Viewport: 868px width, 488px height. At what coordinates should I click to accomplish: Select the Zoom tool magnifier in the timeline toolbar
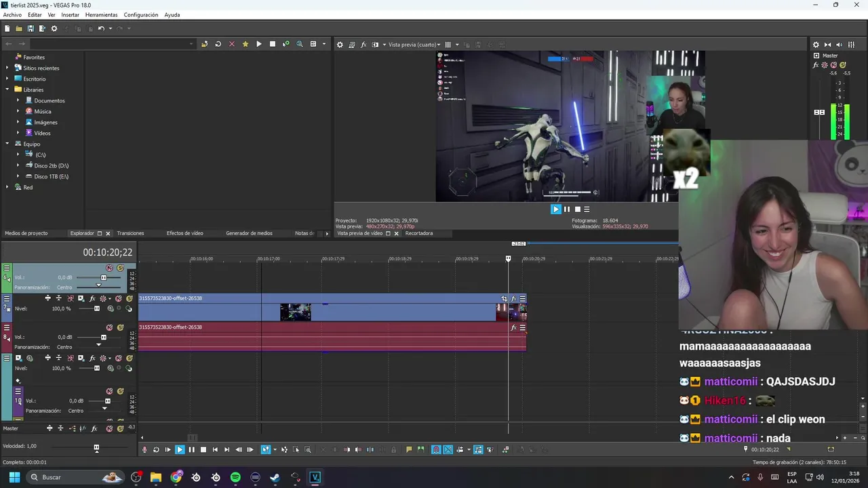(x=308, y=449)
